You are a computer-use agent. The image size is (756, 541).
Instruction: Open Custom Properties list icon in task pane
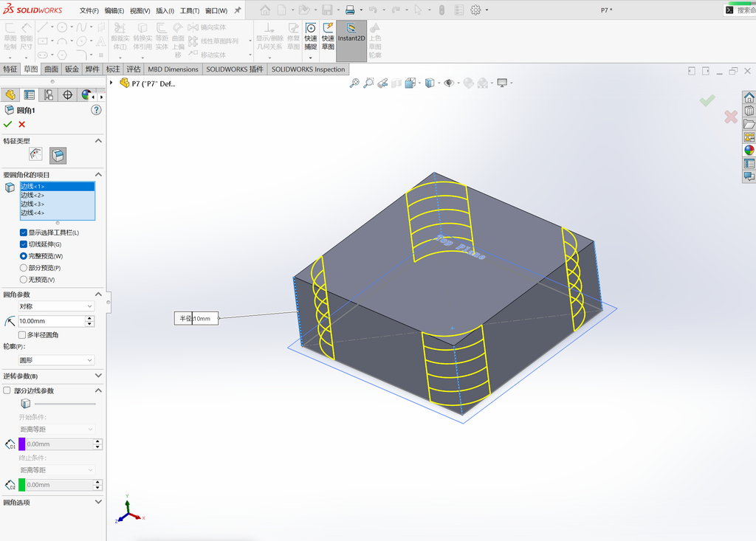click(x=749, y=163)
